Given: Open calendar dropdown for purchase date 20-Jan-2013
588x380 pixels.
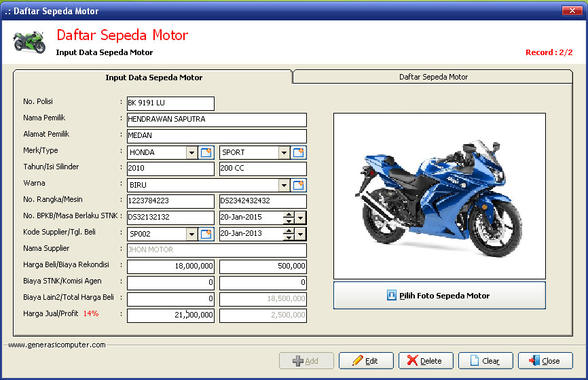Looking at the screenshot, I should (301, 234).
